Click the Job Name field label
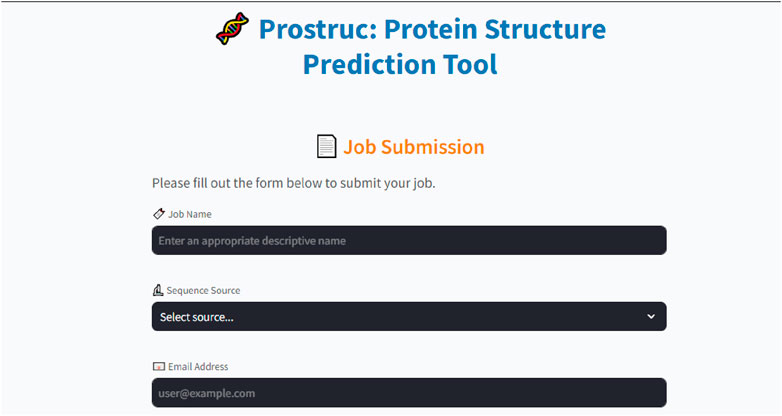 point(190,214)
